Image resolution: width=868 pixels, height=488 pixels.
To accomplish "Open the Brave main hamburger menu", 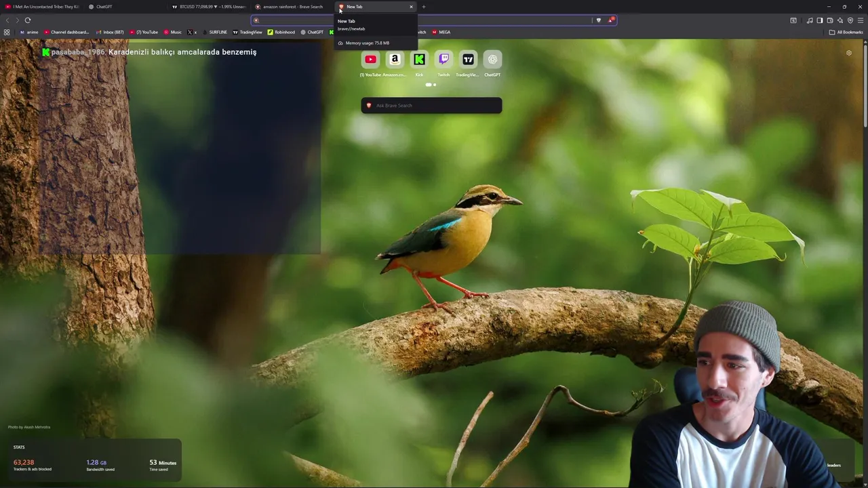I will 861,20.
